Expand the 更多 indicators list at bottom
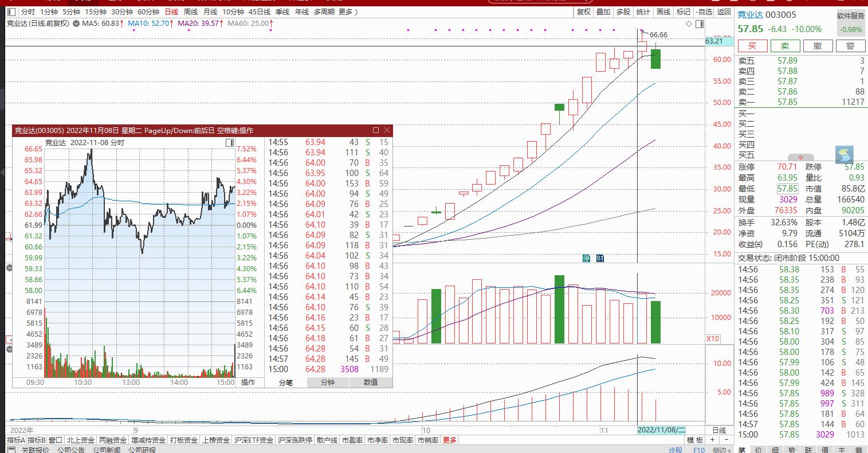This screenshot has width=868, height=453. click(450, 440)
